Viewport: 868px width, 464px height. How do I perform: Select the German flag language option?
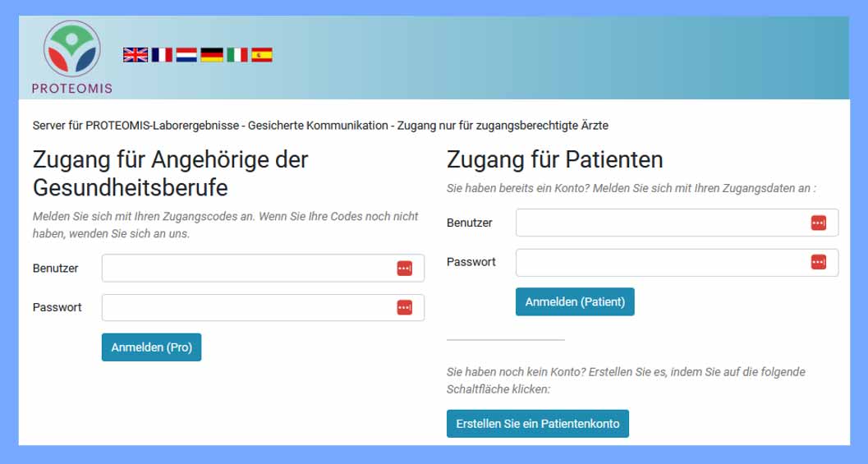[x=212, y=55]
